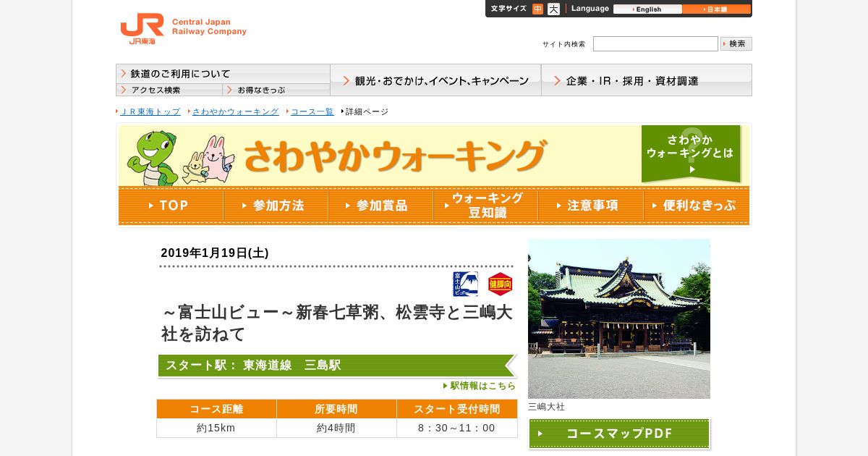Select the TOP tab

click(x=171, y=206)
